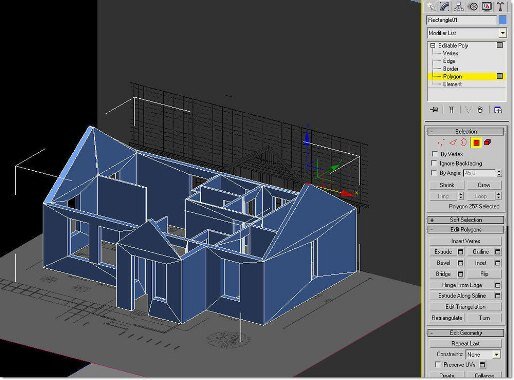Viewport: 514px width, 380px height.
Task: Expand the Soft Selection rollout
Action: 466,220
